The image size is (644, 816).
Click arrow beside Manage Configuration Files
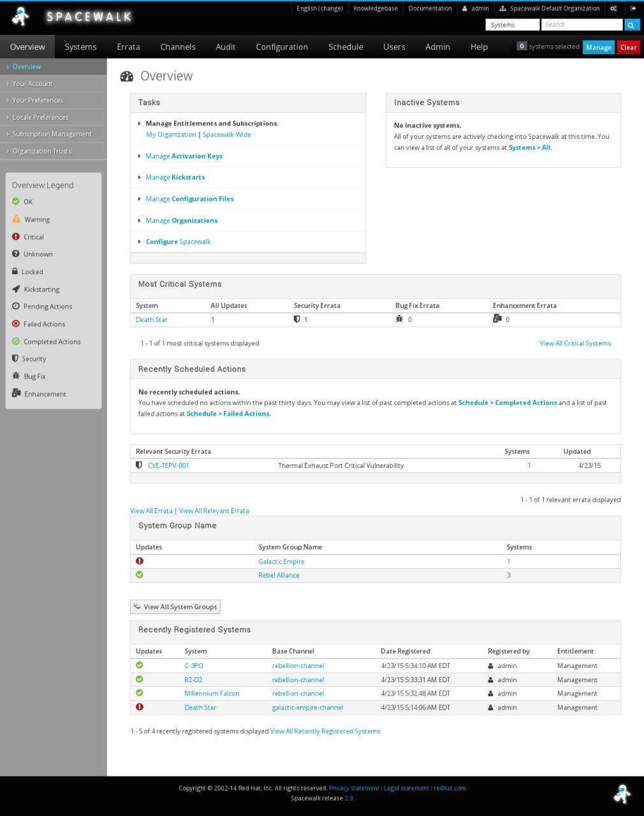tap(140, 199)
